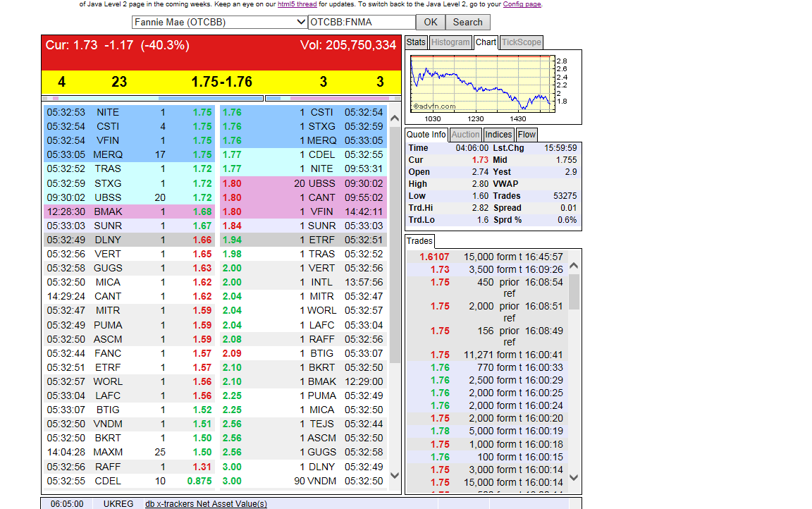Switch to the Histogram tab

(450, 42)
